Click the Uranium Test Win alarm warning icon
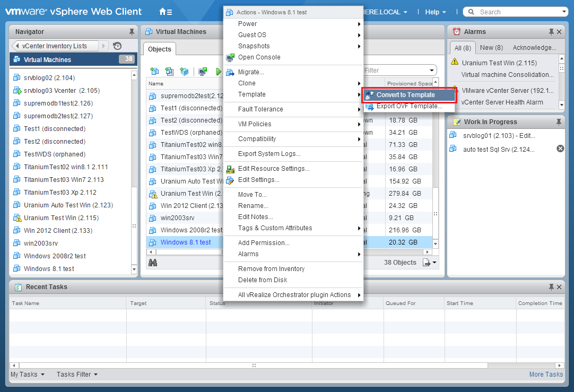This screenshot has width=574, height=392. coord(455,62)
